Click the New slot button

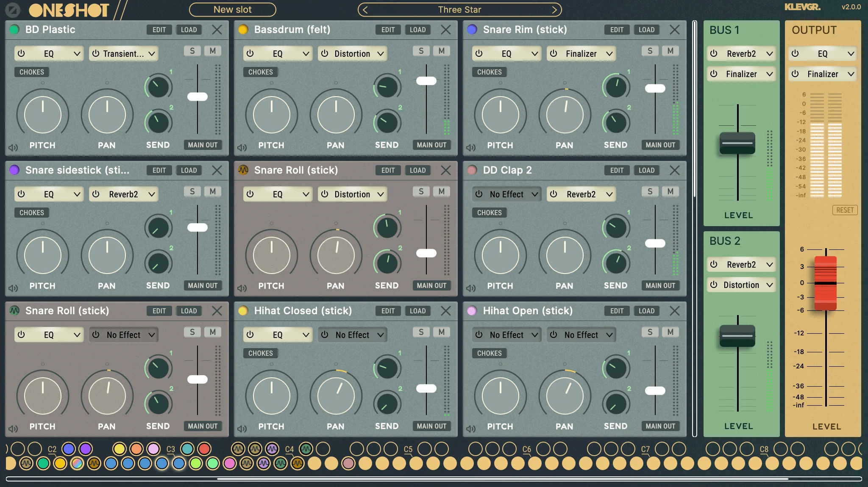(232, 9)
